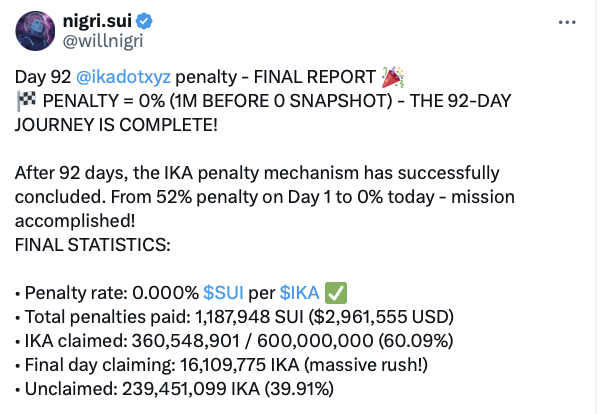Click the party popper emoji
Screen dimensions: 604x414
(392, 77)
